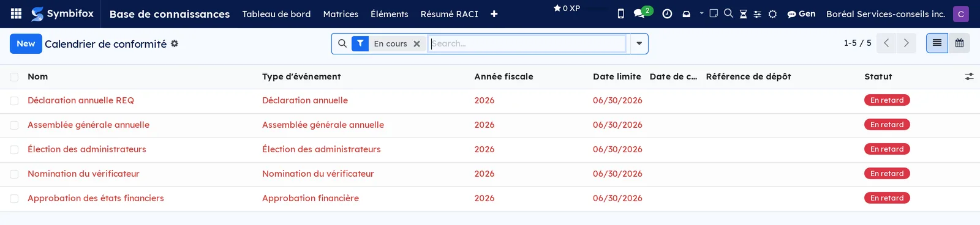Sort by the Date de c... column
The width and height of the screenshot is (980, 225).
click(673, 76)
